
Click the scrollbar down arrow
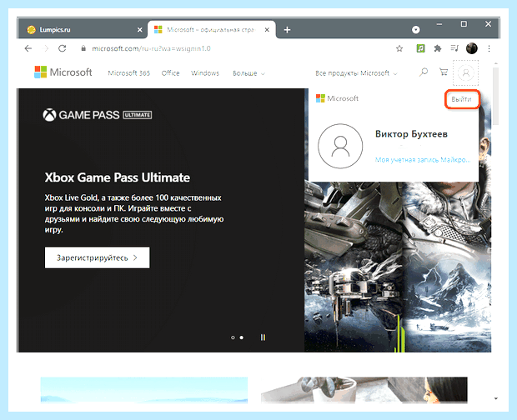tap(496, 399)
